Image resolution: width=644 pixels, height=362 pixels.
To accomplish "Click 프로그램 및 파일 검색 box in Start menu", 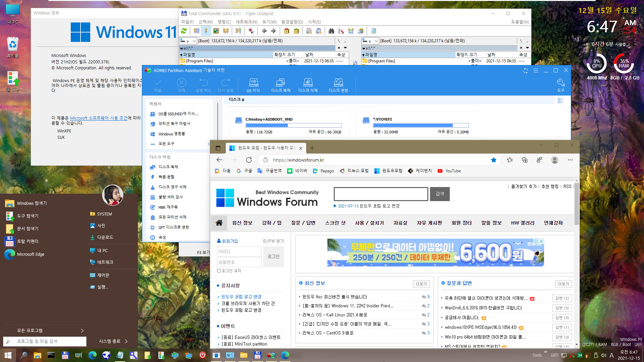I will tap(45, 341).
